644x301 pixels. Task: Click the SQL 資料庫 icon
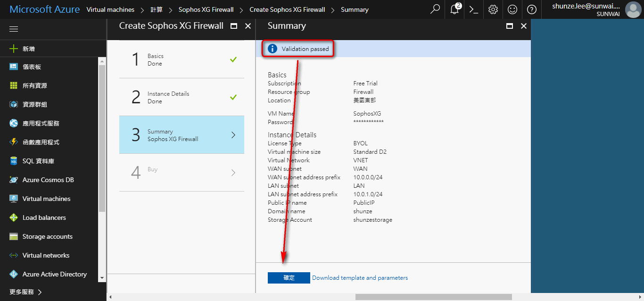coord(14,161)
